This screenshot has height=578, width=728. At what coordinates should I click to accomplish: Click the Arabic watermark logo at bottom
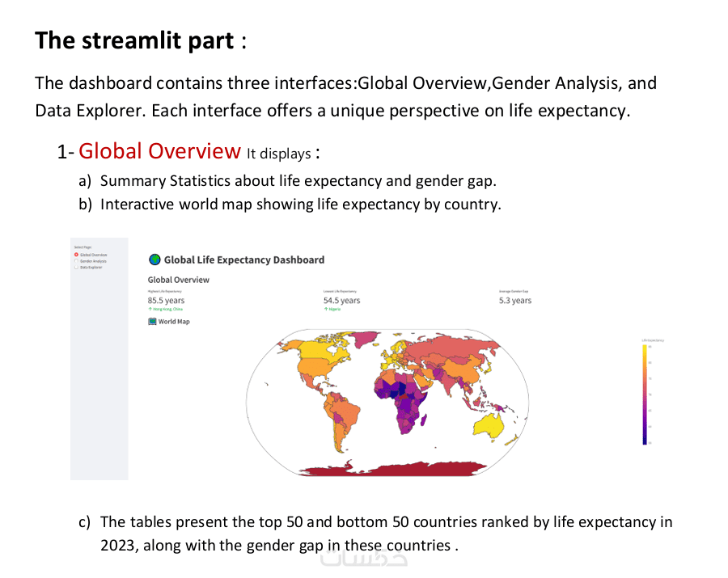pyautogui.click(x=363, y=557)
